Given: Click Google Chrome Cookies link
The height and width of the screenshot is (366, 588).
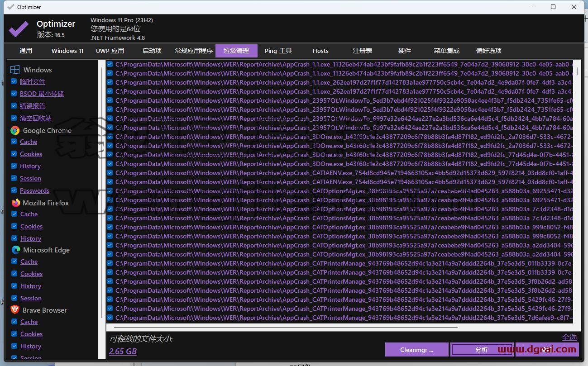Looking at the screenshot, I should 31,154.
